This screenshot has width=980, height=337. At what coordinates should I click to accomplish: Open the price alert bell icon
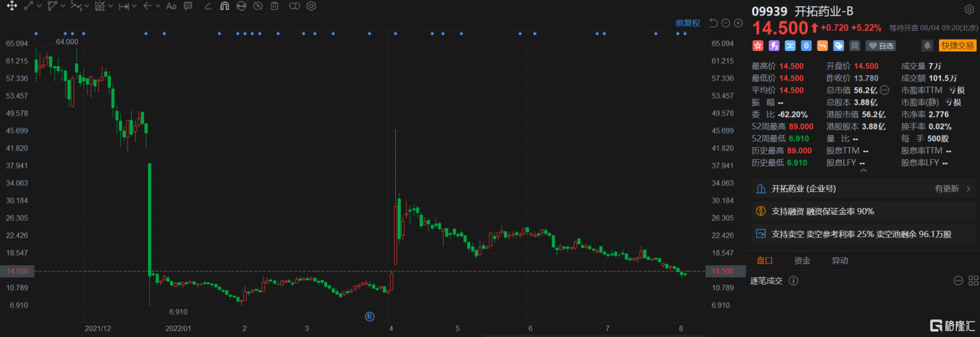tap(927, 46)
